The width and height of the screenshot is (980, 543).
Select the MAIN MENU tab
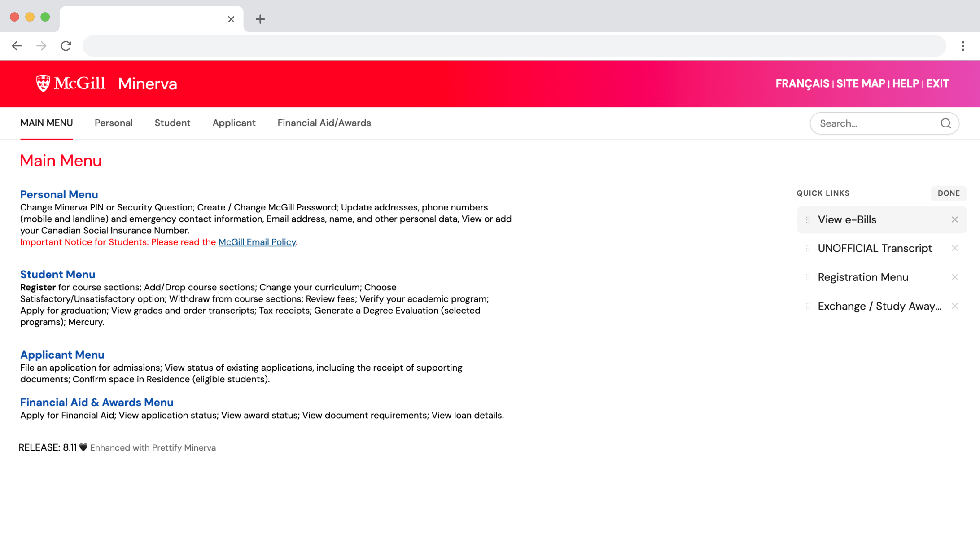[x=47, y=123]
